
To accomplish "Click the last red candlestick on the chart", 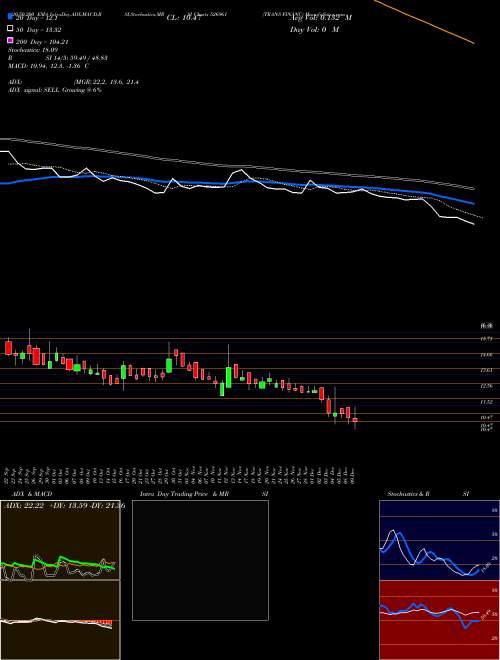I will coord(355,419).
